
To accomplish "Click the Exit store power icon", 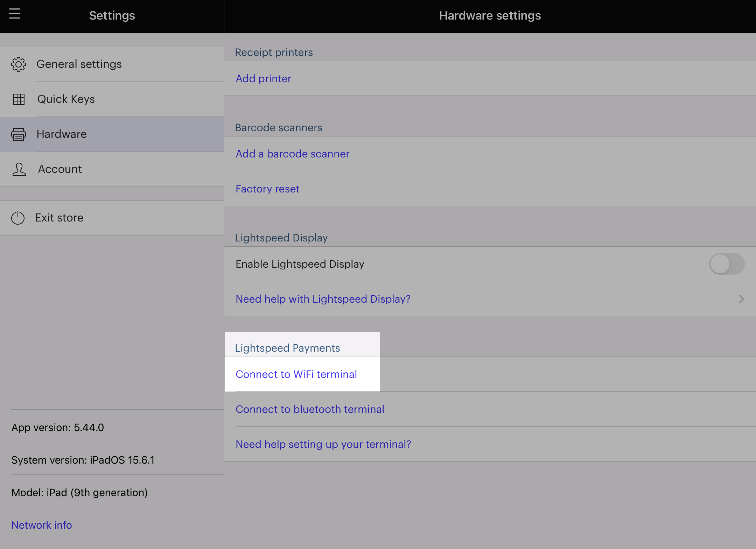I will 18,218.
